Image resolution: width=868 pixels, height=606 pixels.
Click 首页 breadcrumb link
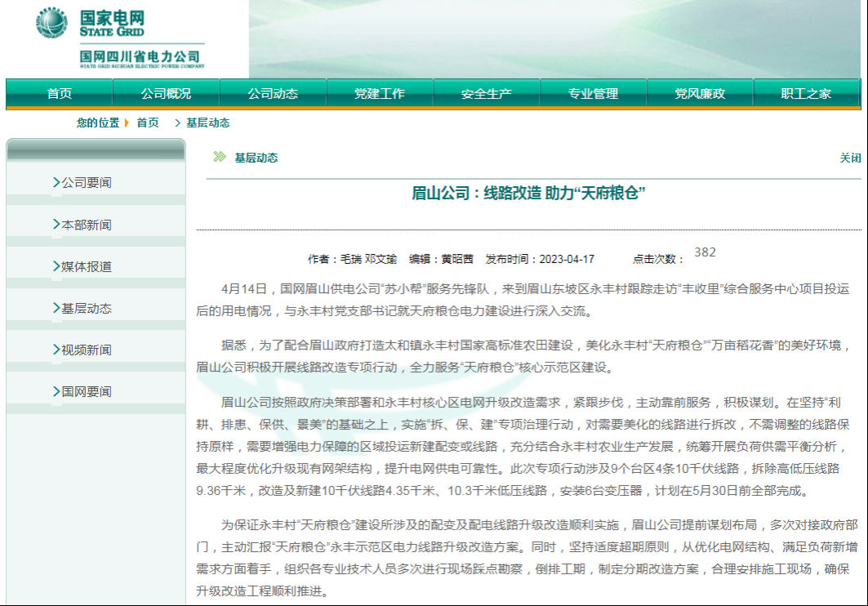(148, 123)
